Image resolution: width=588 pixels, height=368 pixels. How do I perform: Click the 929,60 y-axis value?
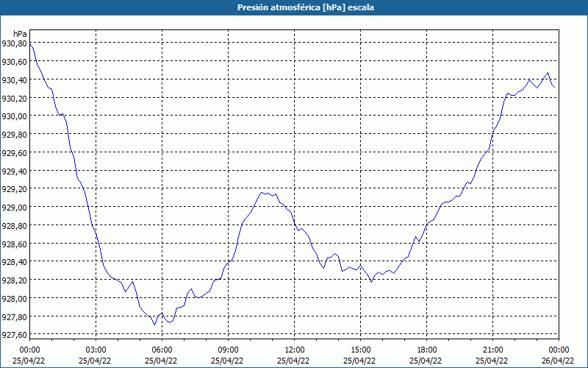[14, 153]
